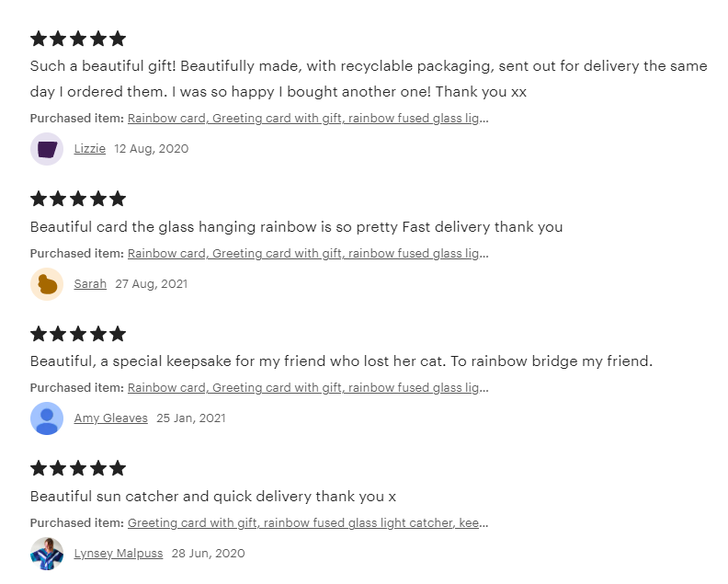Screen dimensions: 728x584
Task: Click the 12 Aug, 2020 review date
Action: click(151, 149)
